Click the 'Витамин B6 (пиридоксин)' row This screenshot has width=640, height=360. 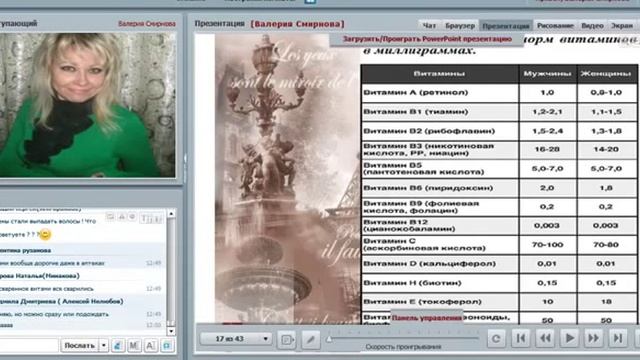[x=499, y=188]
